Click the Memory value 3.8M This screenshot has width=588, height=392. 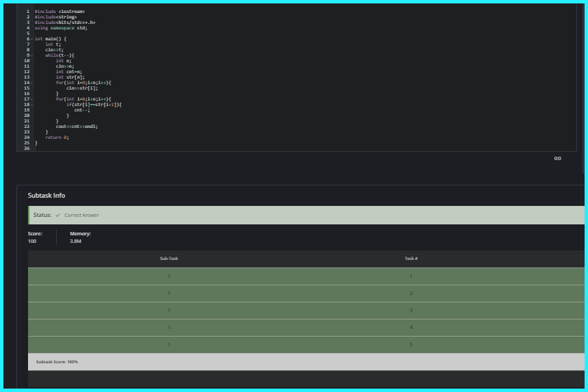[75, 241]
